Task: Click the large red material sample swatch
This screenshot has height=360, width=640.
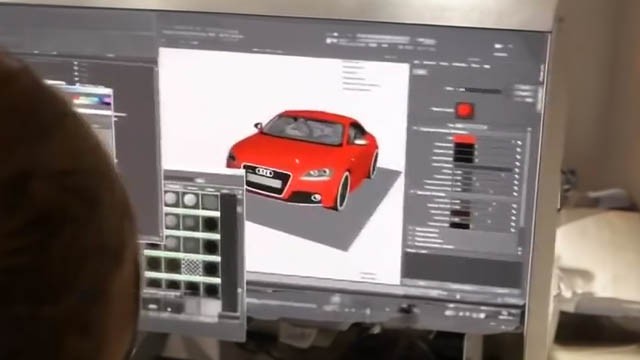Action: pyautogui.click(x=464, y=110)
